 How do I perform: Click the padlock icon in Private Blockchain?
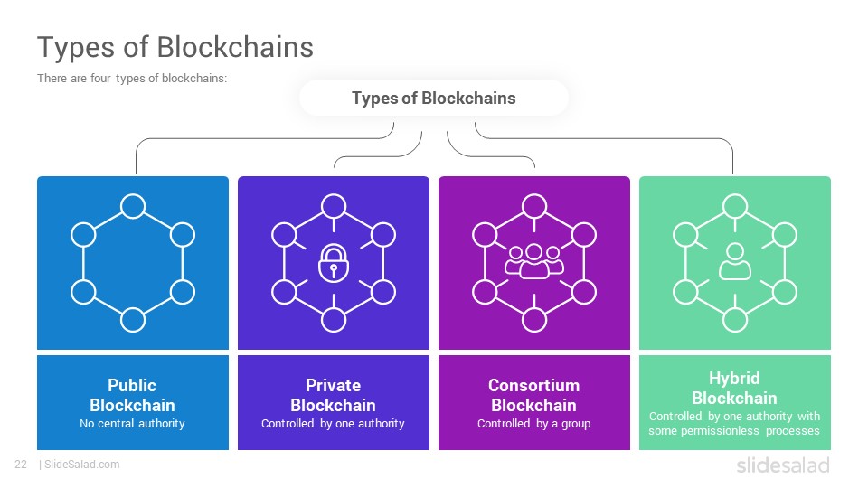334,263
